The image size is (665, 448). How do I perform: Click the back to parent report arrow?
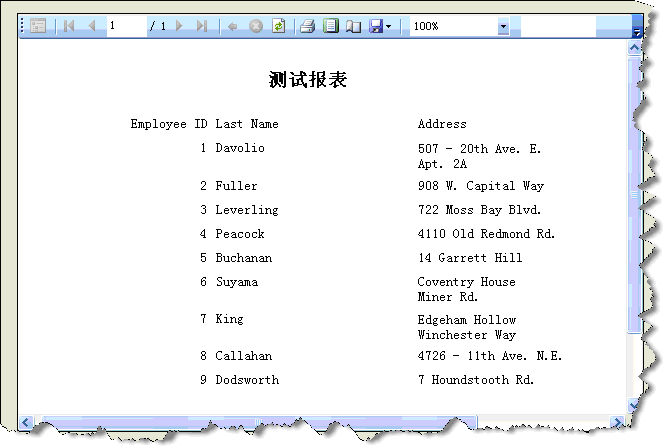pyautogui.click(x=232, y=26)
